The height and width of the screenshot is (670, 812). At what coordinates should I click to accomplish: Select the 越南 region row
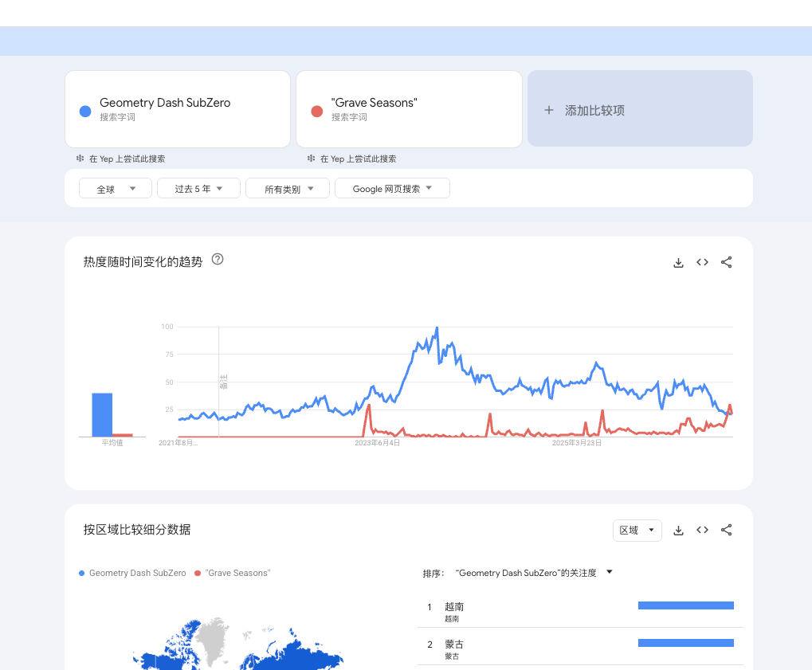point(581,610)
